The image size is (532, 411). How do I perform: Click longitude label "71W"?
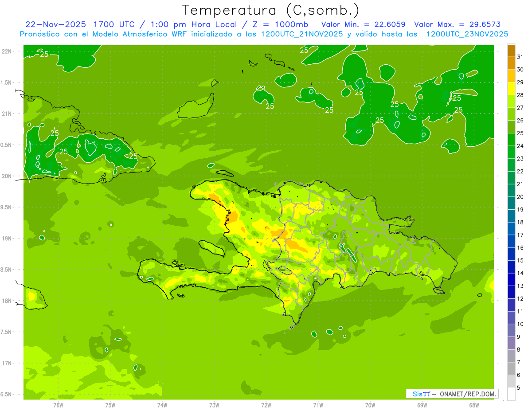tap(318, 405)
